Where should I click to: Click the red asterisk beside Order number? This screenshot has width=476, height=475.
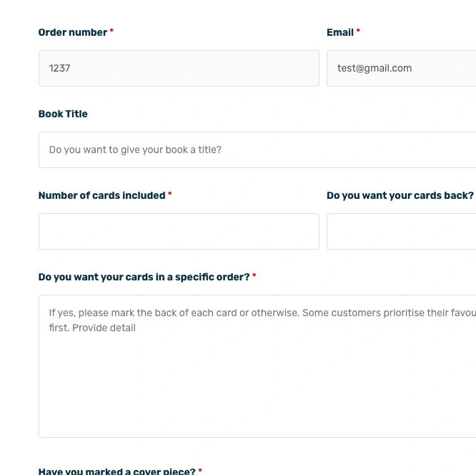pyautogui.click(x=111, y=31)
